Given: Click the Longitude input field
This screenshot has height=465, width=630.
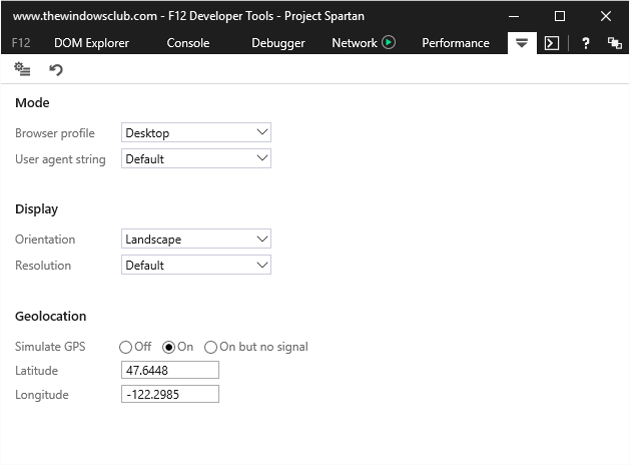Looking at the screenshot, I should pyautogui.click(x=168, y=394).
